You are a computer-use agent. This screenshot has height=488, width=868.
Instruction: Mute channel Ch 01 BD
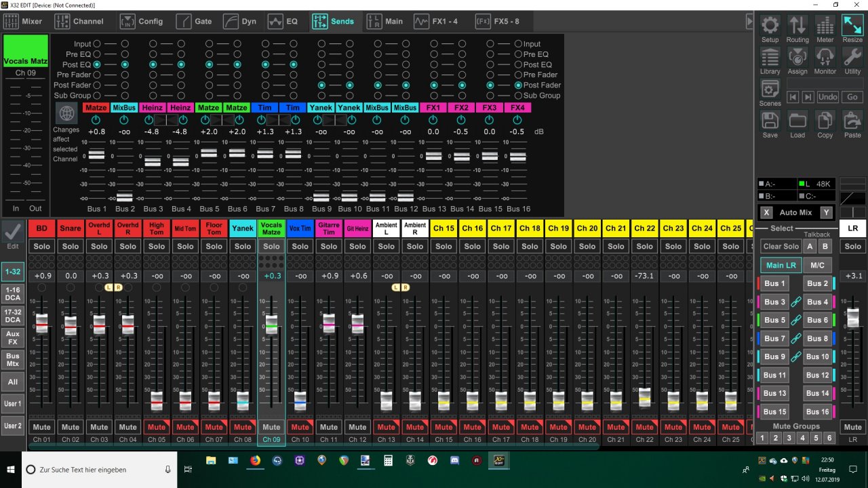click(41, 427)
